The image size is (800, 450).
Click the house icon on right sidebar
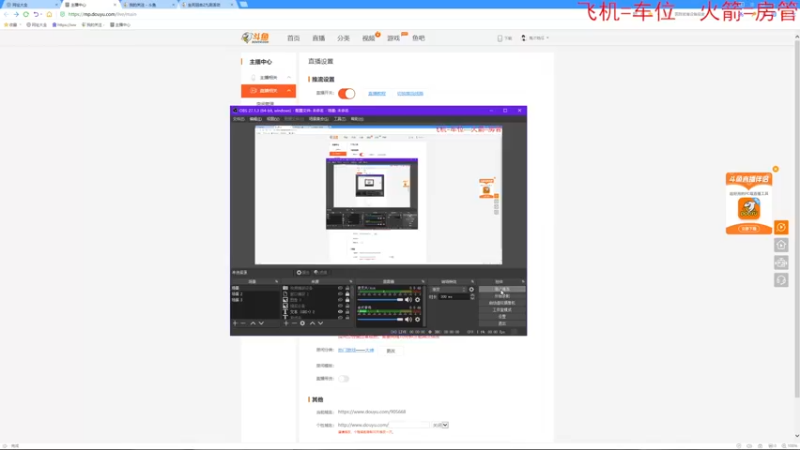(x=781, y=245)
